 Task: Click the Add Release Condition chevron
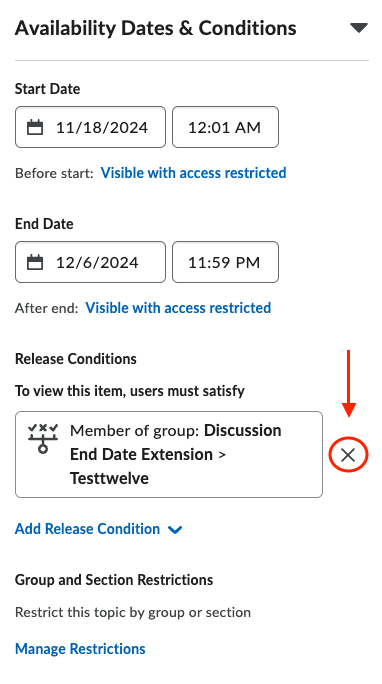coord(175,530)
